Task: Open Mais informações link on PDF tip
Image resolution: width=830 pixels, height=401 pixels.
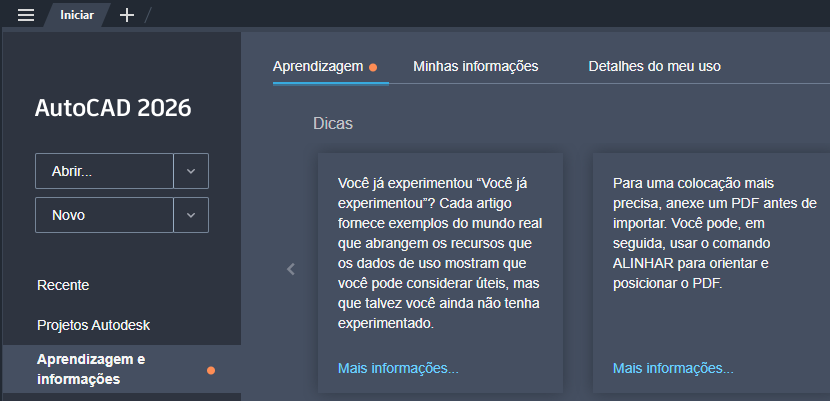Action: point(673,368)
